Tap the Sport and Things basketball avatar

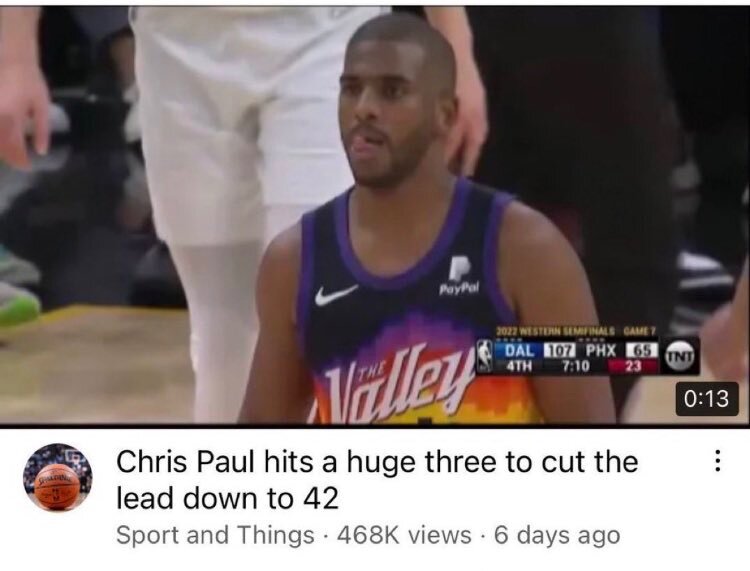(58, 478)
